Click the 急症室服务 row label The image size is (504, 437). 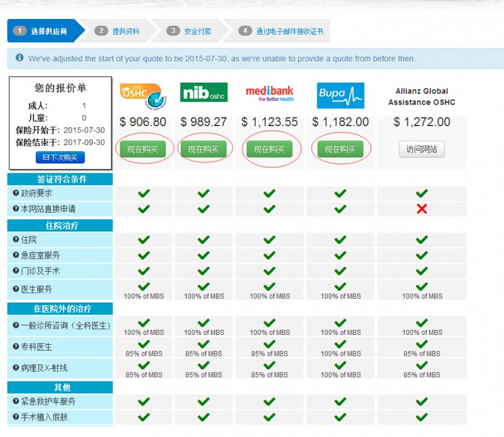40,255
